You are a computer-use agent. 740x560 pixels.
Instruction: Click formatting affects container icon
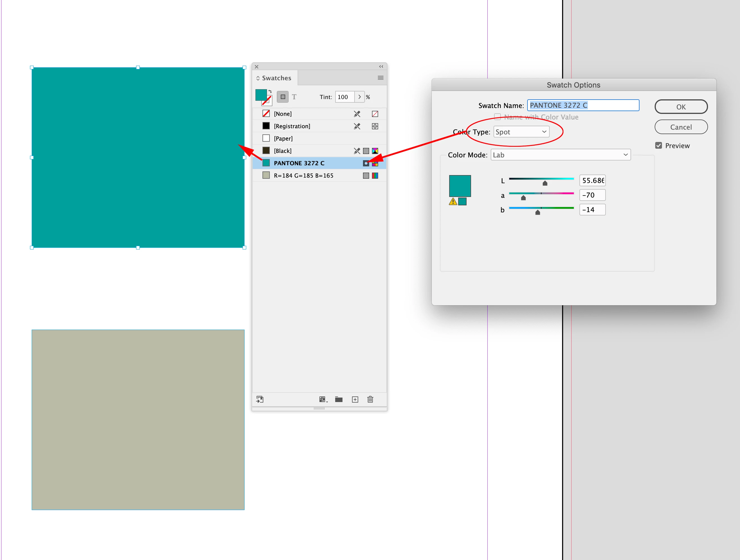click(283, 97)
